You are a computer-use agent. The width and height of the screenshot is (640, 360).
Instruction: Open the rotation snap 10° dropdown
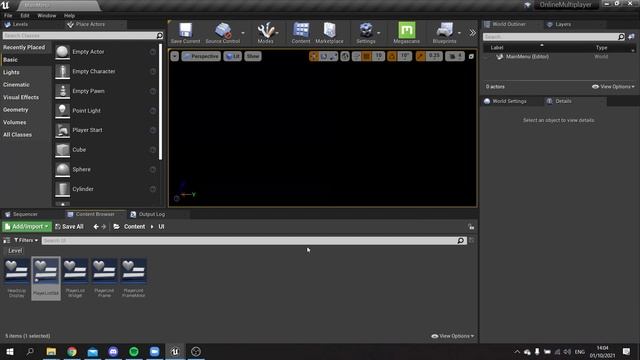404,56
